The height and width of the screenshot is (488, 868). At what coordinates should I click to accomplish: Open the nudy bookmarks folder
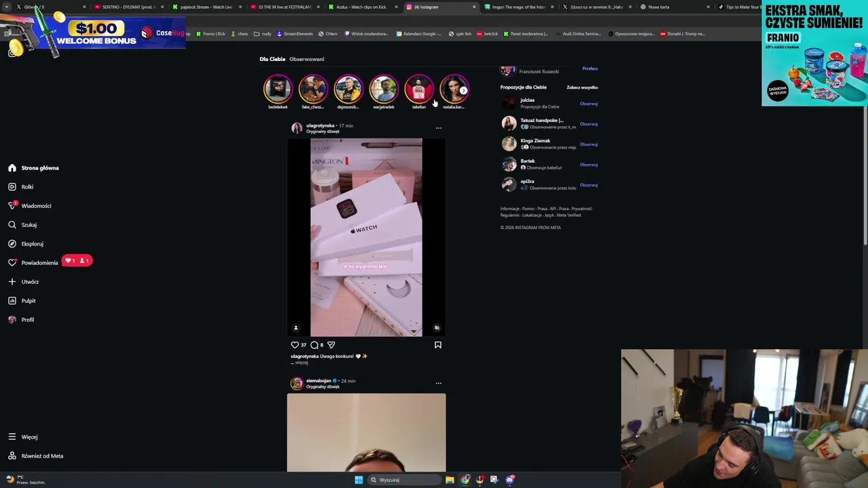(x=263, y=34)
